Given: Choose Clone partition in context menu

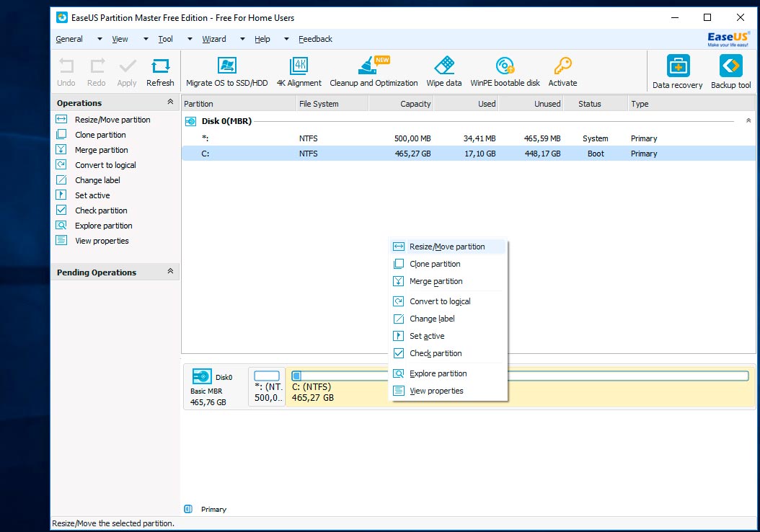Looking at the screenshot, I should pyautogui.click(x=448, y=264).
